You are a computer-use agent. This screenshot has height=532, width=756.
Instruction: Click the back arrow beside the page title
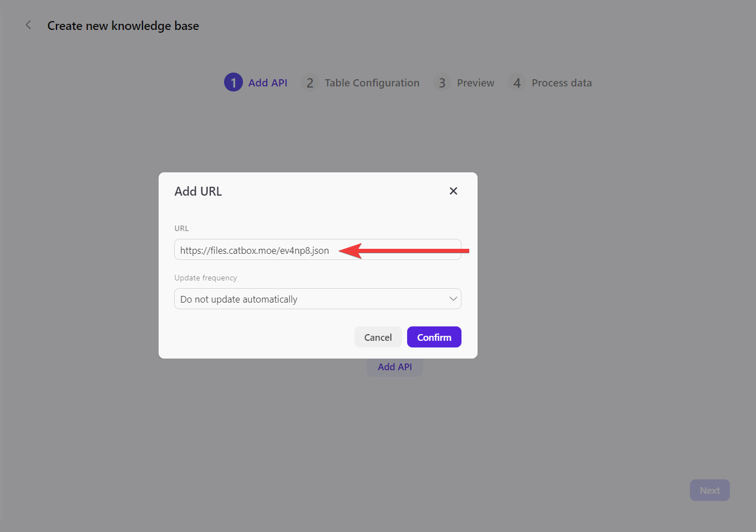click(28, 25)
